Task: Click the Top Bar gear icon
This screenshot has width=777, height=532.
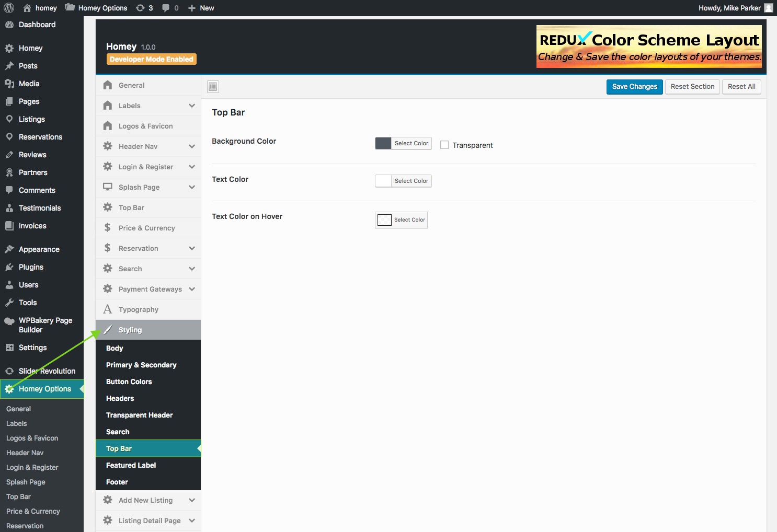Action: click(108, 207)
